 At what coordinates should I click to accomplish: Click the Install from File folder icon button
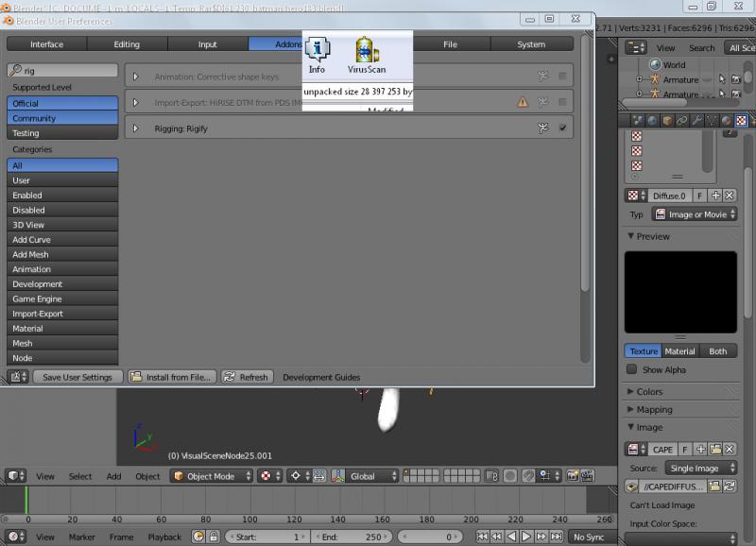point(172,377)
